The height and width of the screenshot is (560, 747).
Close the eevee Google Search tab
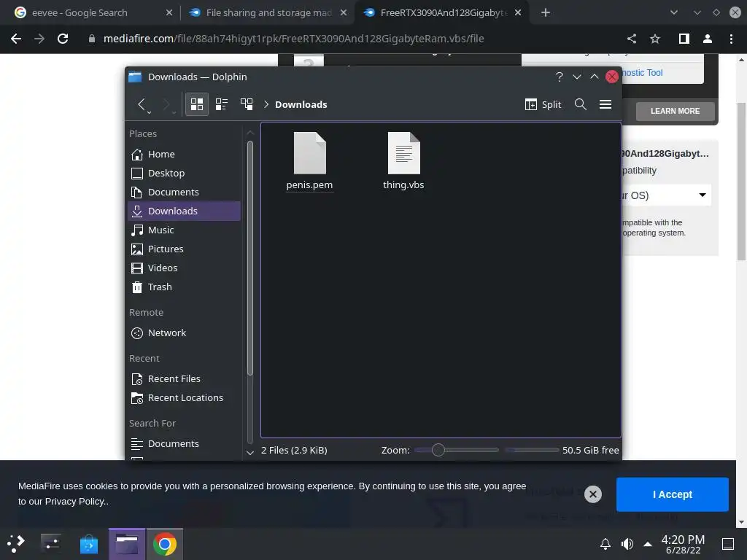point(169,13)
